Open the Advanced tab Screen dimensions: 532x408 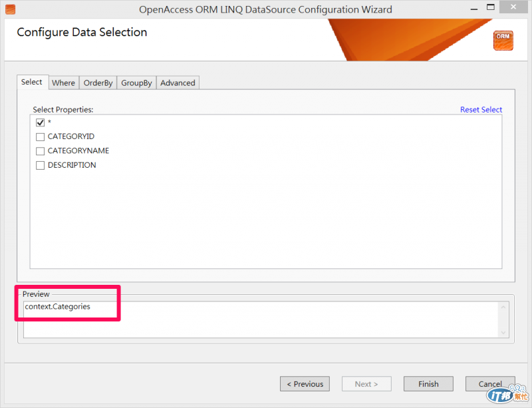(178, 83)
